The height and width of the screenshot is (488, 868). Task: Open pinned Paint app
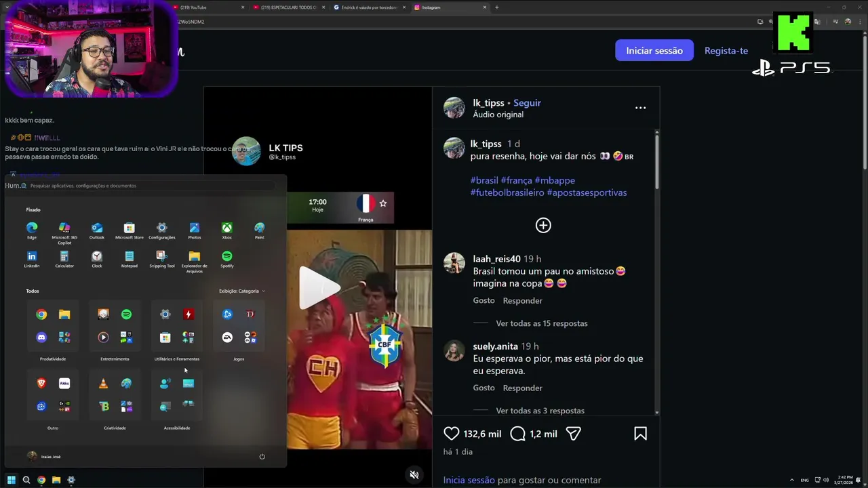coord(260,230)
